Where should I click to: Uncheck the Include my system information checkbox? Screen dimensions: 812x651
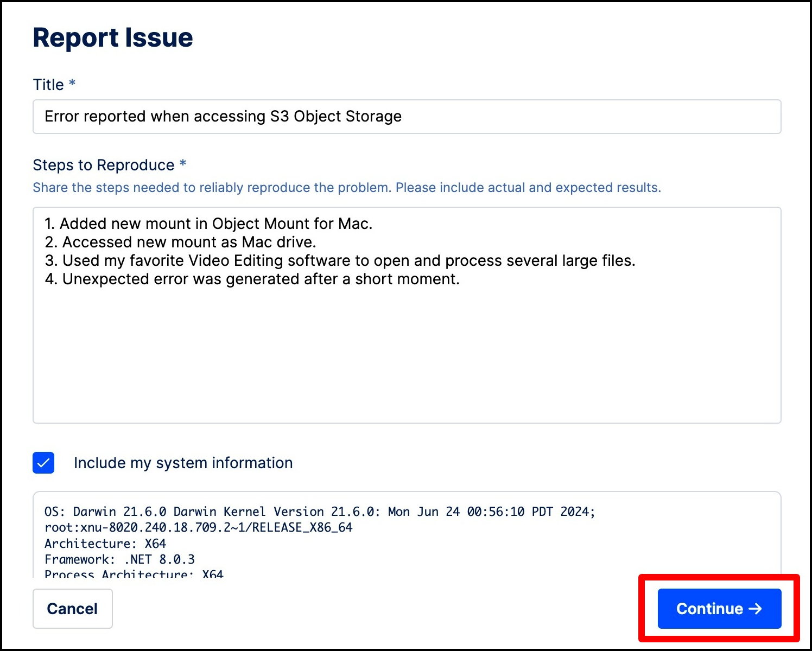pos(43,463)
